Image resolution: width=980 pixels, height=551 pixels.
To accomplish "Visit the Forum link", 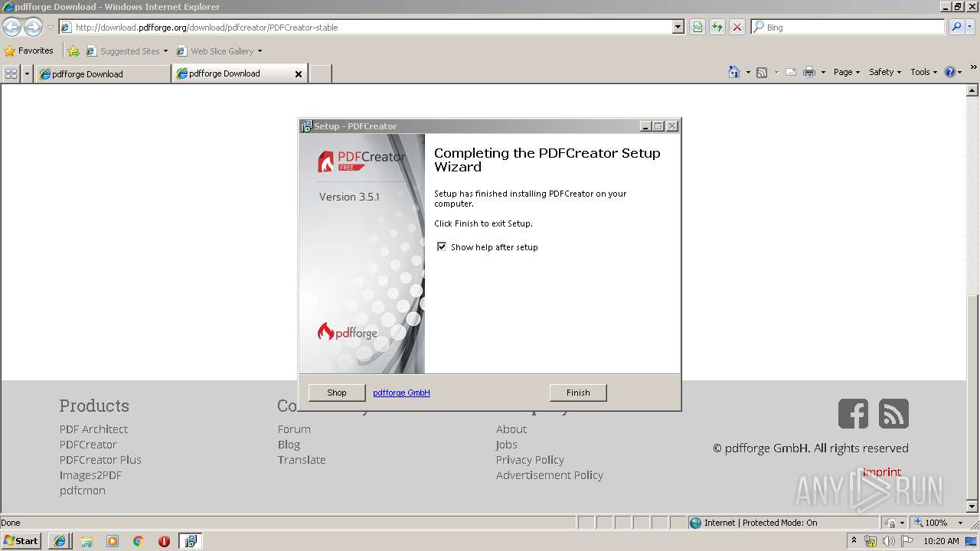I will (294, 429).
